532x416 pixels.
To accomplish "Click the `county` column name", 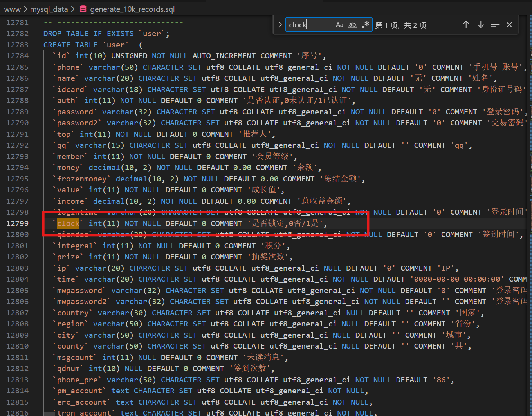I will point(71,346).
